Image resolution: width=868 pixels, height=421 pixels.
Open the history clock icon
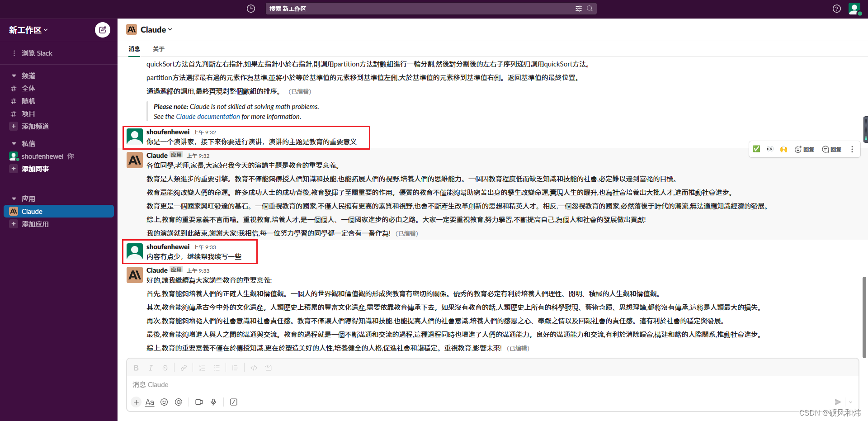point(251,9)
